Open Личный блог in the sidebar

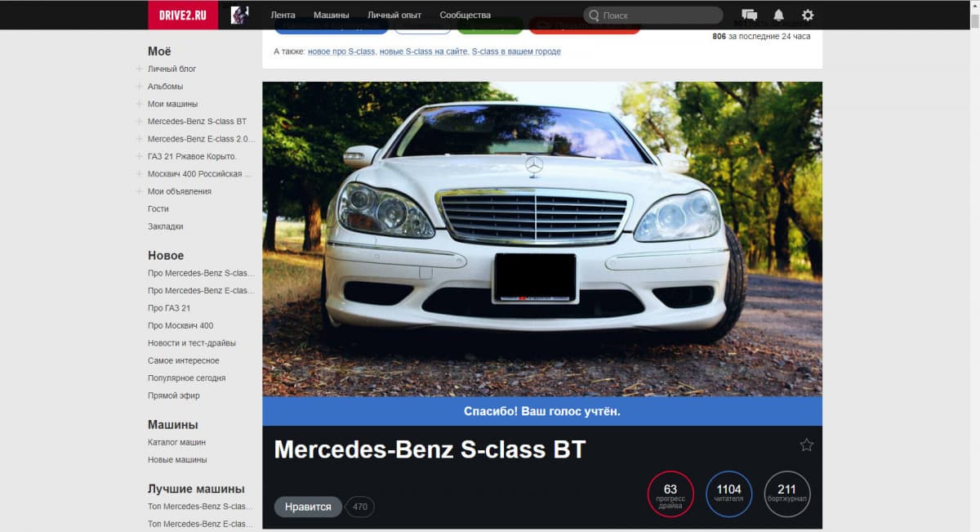click(172, 69)
